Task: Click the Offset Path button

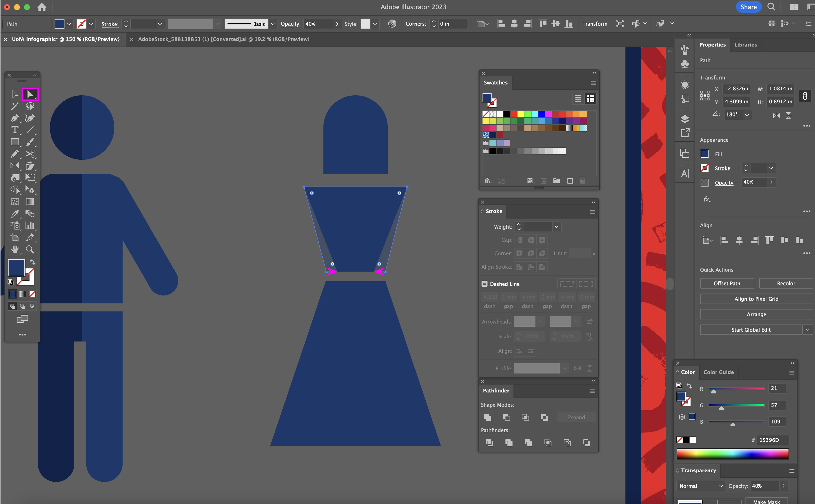Action: click(727, 283)
